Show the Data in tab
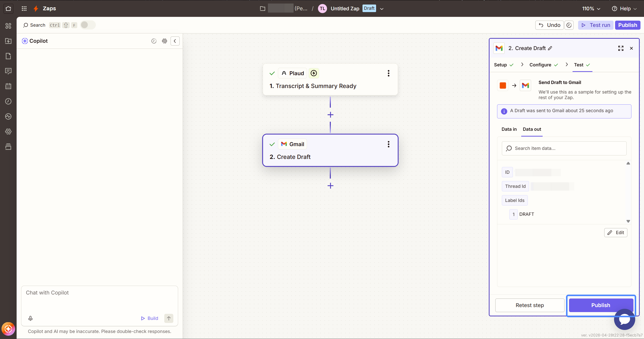 pyautogui.click(x=509, y=129)
